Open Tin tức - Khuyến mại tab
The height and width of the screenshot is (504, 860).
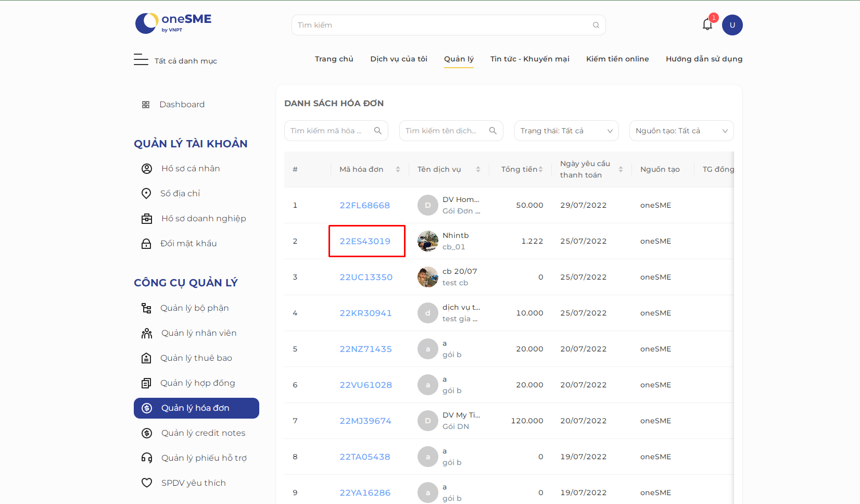click(530, 59)
